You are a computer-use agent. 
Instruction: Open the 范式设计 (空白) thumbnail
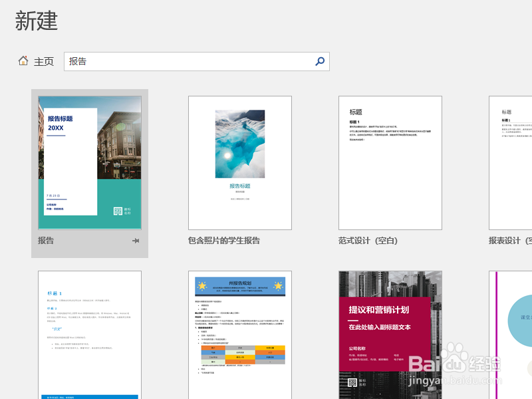pyautogui.click(x=390, y=163)
